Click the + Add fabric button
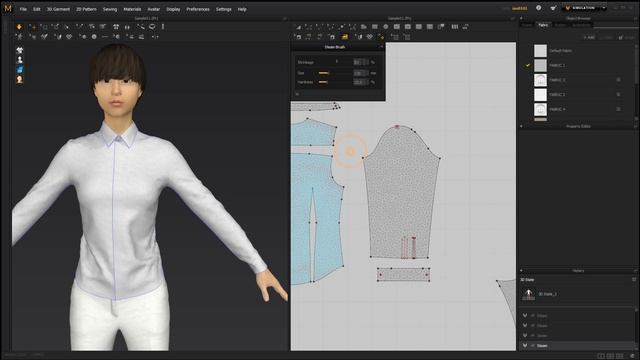Viewport: 640px width, 360px height. (x=589, y=38)
